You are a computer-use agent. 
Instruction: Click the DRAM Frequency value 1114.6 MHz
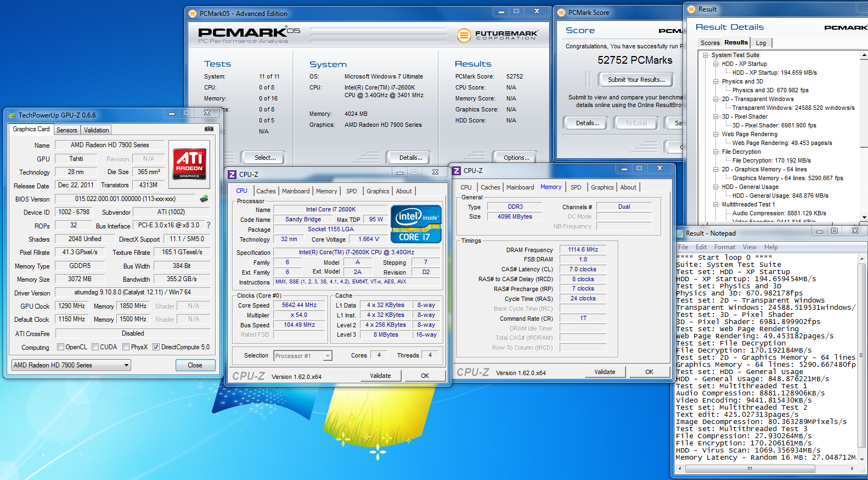[x=583, y=249]
